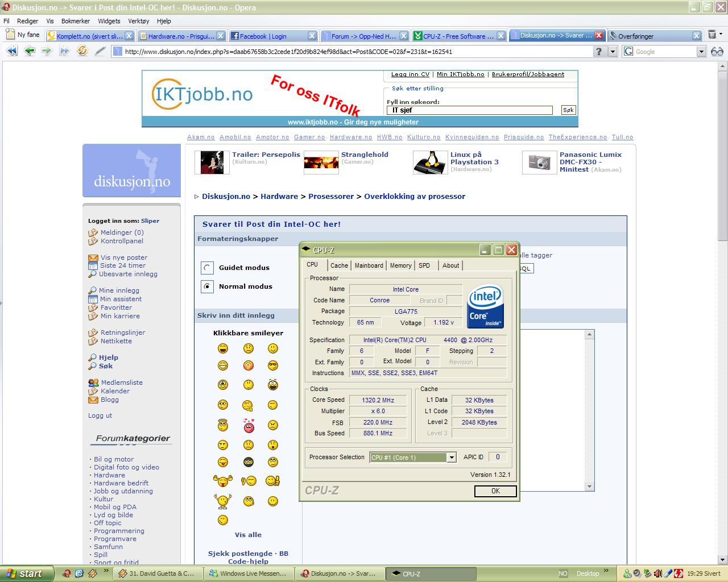
Task: Open the Hjelp menu
Action: 164,21
